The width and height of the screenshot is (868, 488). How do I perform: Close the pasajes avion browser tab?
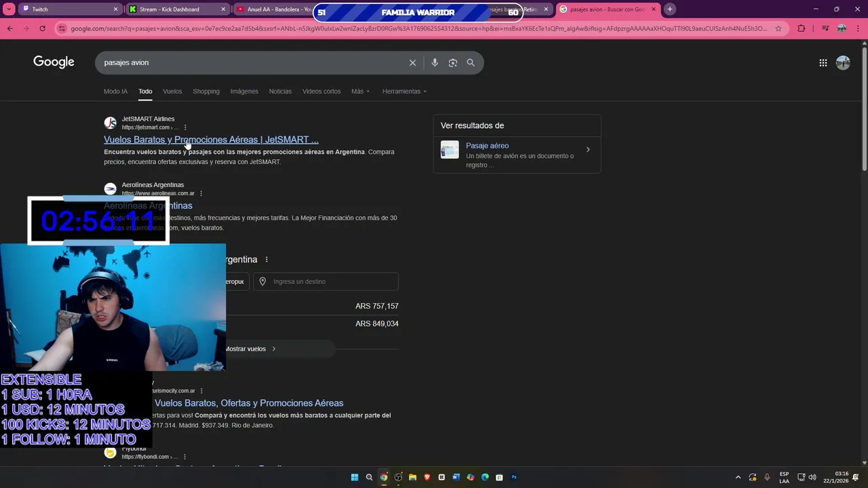tap(654, 9)
